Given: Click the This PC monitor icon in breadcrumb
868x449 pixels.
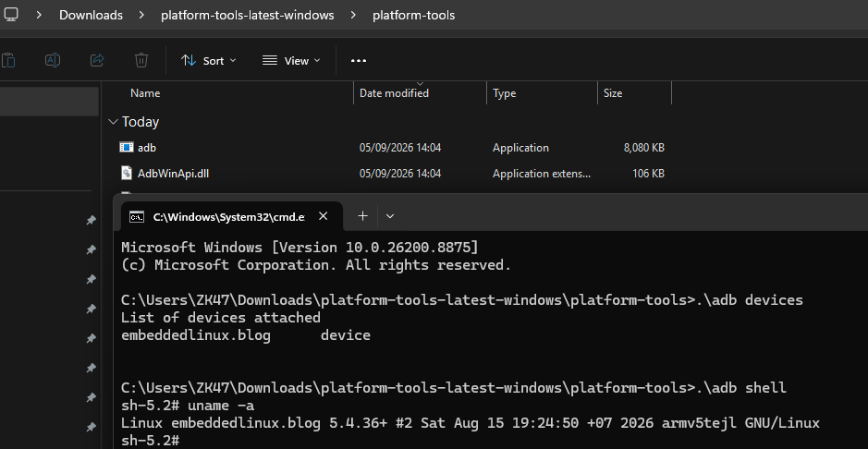Looking at the screenshot, I should pyautogui.click(x=10, y=15).
